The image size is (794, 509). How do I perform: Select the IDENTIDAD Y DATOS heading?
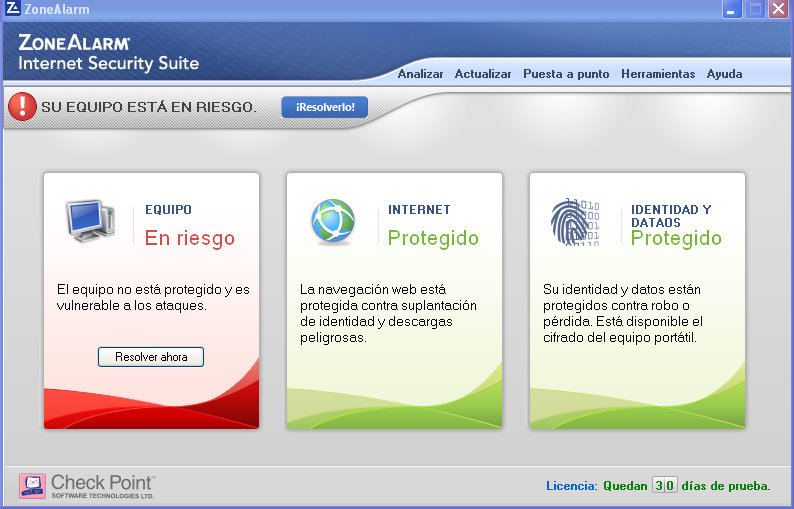[671, 216]
